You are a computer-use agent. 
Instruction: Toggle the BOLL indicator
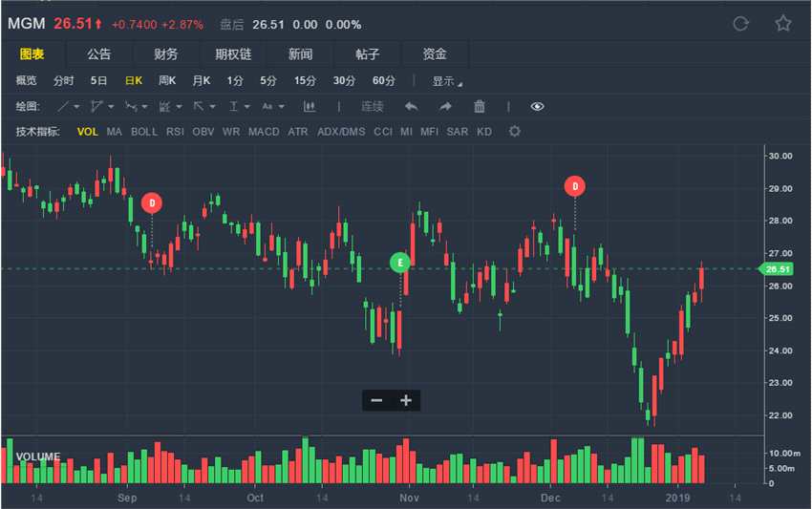pyautogui.click(x=144, y=132)
